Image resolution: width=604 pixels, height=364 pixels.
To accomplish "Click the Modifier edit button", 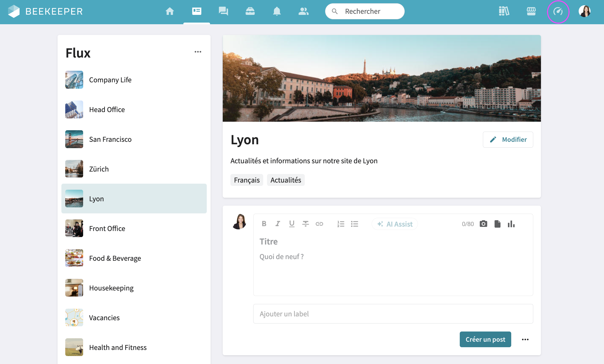I will click(508, 140).
